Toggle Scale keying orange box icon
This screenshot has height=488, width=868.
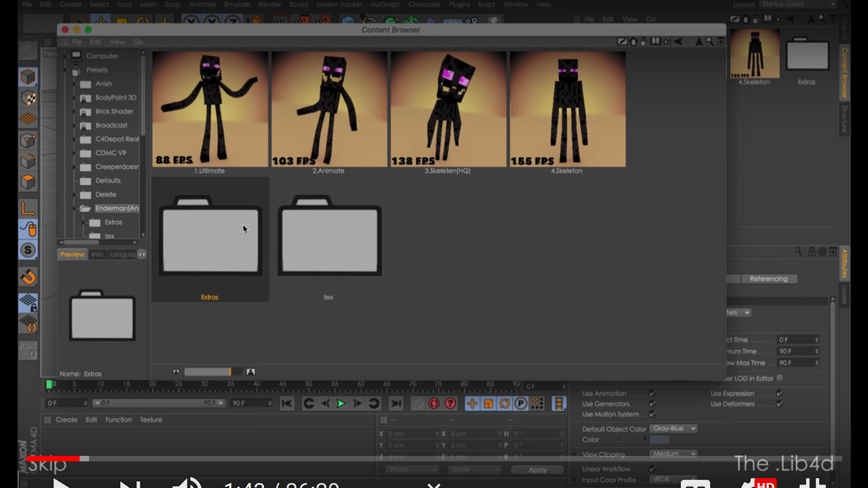click(x=488, y=404)
